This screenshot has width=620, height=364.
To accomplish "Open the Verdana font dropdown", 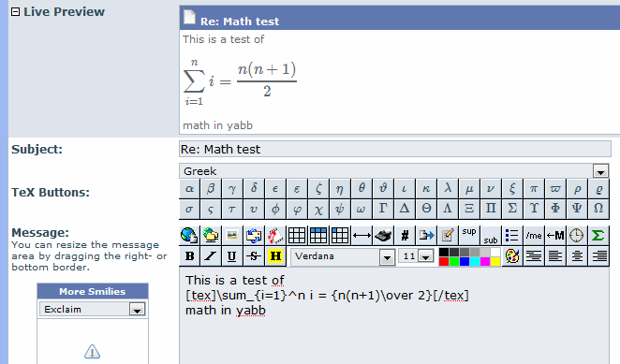I will click(387, 257).
